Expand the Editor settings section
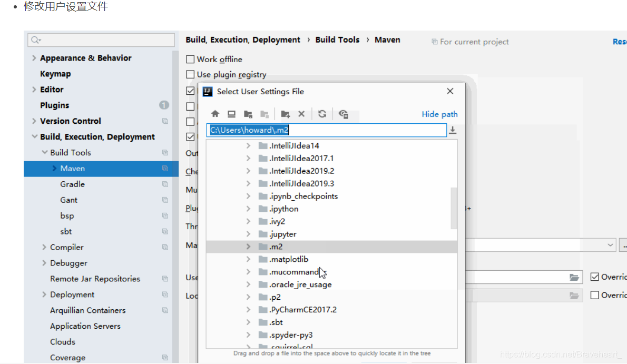Screen dimensions: 627x364 34,90
